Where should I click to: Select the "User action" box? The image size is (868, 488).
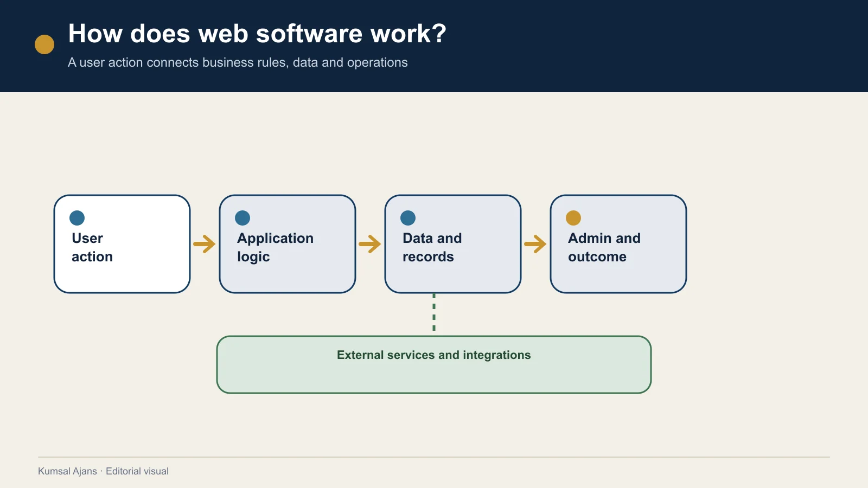pos(122,244)
